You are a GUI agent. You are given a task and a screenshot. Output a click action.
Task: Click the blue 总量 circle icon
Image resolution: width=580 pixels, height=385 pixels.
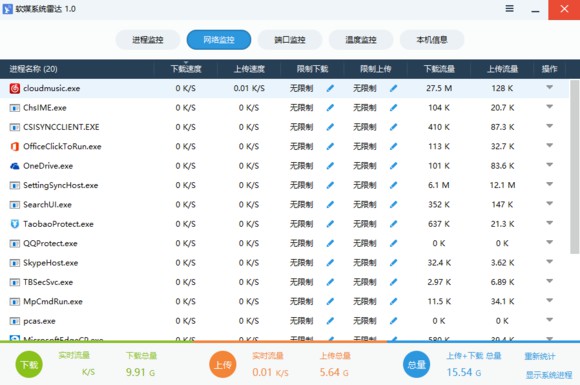(x=417, y=365)
